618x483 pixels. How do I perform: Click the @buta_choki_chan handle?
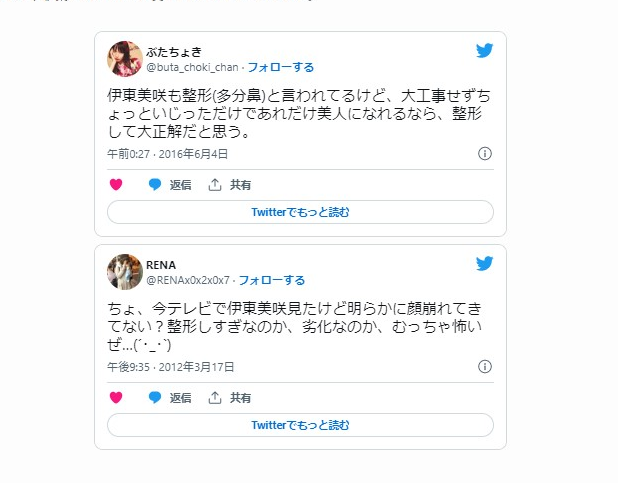coord(192,67)
